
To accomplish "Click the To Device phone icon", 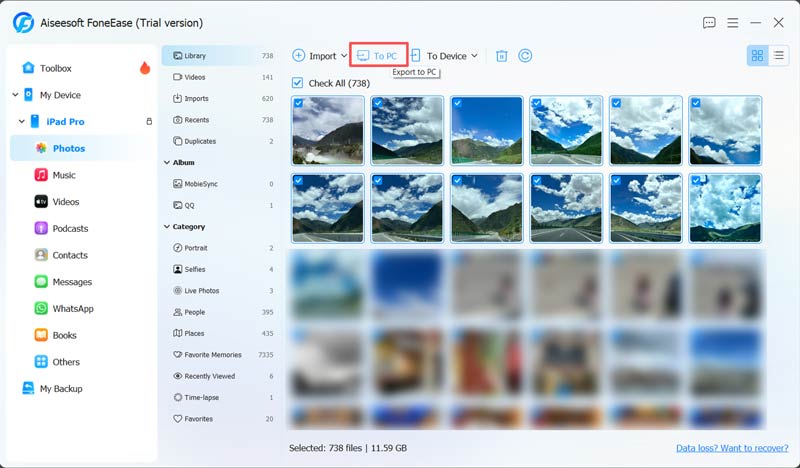I will point(416,55).
